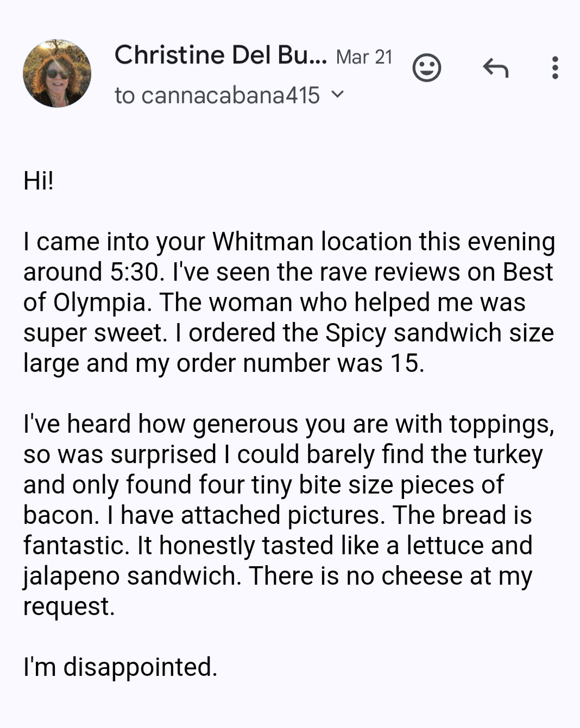This screenshot has width=580, height=728.
Task: Tap the word "jalapeno" in the message
Action: [x=71, y=576]
